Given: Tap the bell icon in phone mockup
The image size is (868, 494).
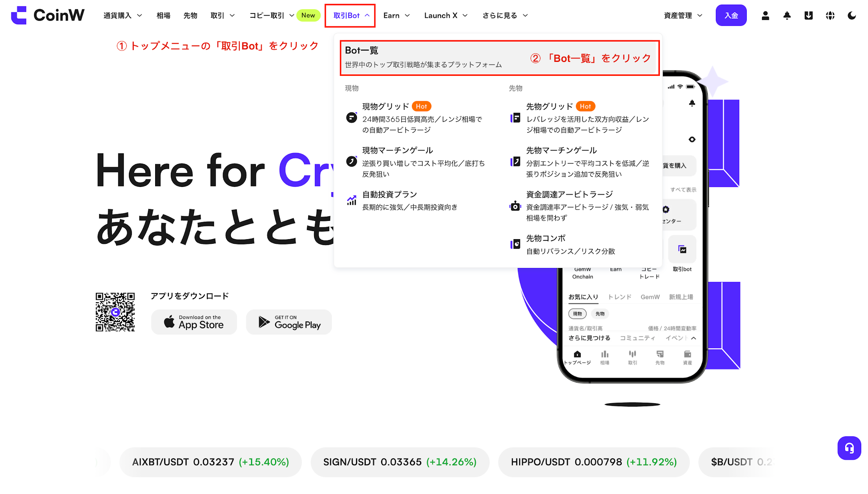Looking at the screenshot, I should pos(692,103).
